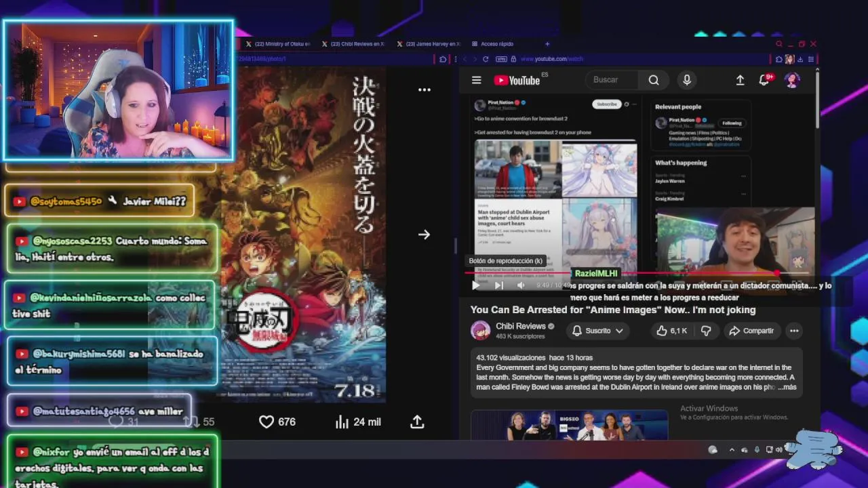The width and height of the screenshot is (868, 488).
Task: Switch to the James Harvey en X tab
Action: (x=429, y=44)
